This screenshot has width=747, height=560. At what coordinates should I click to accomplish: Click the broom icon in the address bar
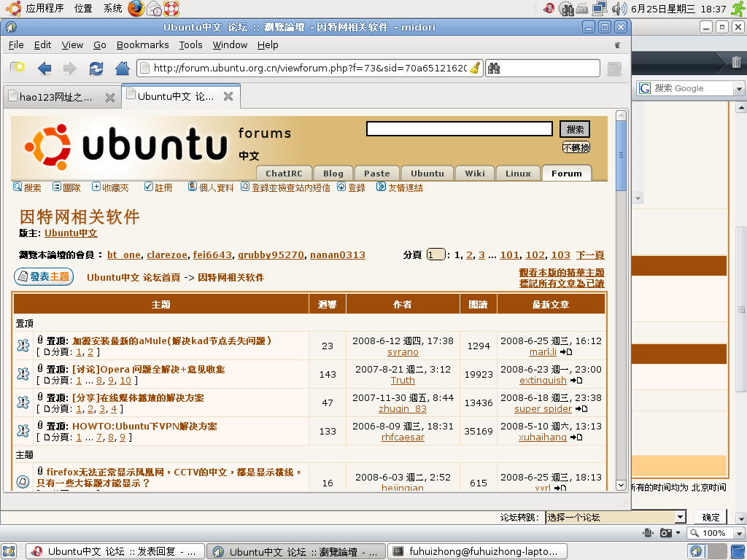tap(475, 68)
